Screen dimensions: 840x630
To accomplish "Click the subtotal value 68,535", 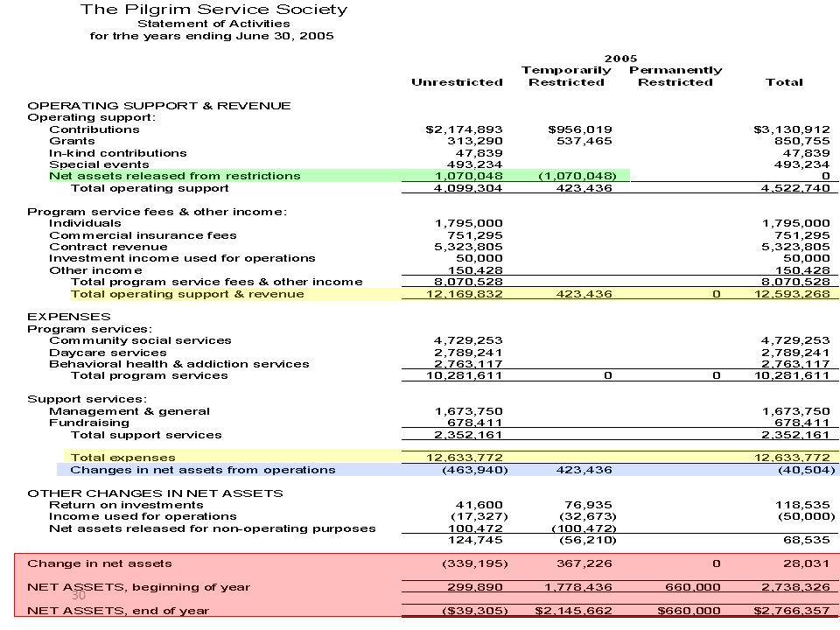I will [807, 540].
